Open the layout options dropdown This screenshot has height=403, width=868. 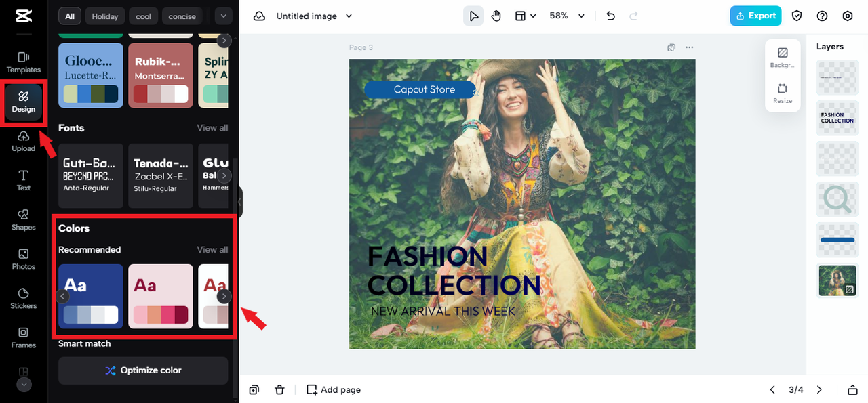tap(525, 16)
